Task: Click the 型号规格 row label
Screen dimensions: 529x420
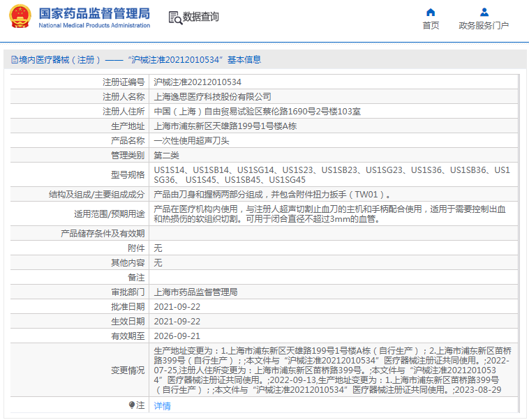Action: click(x=128, y=174)
